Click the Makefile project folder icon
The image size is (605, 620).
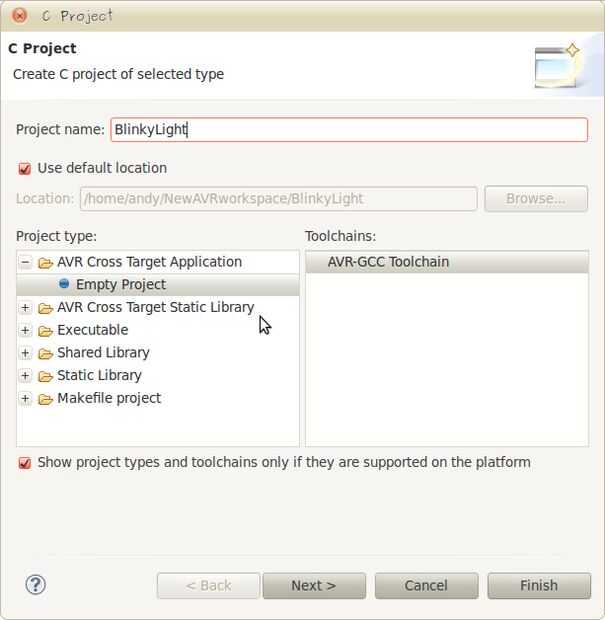point(45,400)
